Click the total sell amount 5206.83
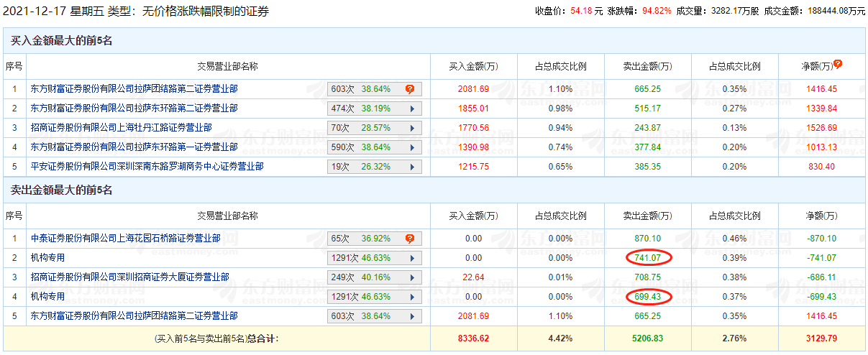The width and height of the screenshot is (868, 355). 648,338
